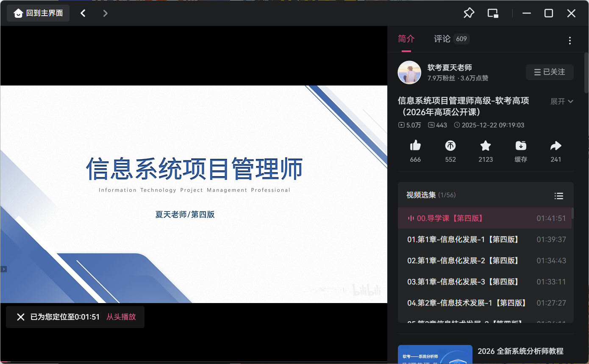Click the 5.0万 play count
Screen dimensions: 589x364
point(409,125)
